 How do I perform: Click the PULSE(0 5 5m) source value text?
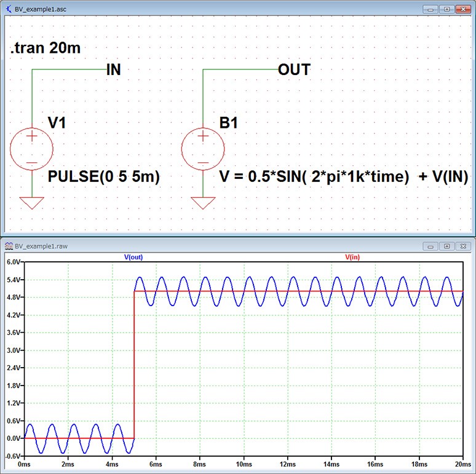tap(103, 177)
